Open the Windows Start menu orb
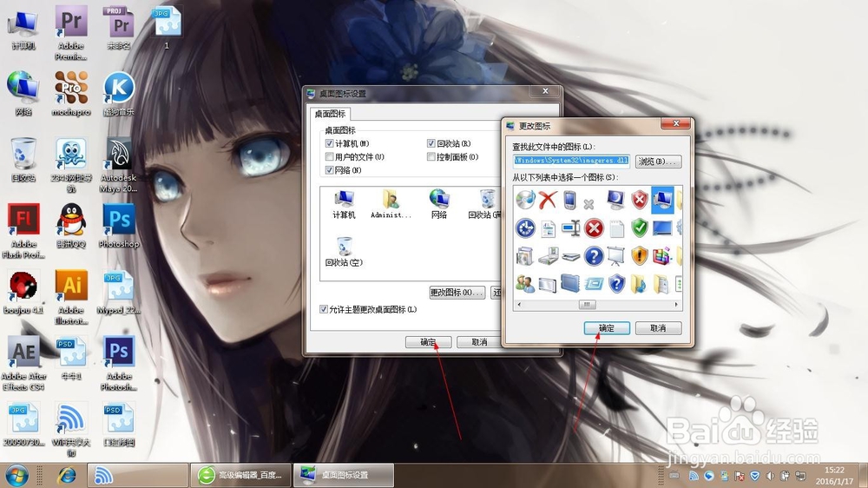The image size is (868, 488). click(16, 475)
